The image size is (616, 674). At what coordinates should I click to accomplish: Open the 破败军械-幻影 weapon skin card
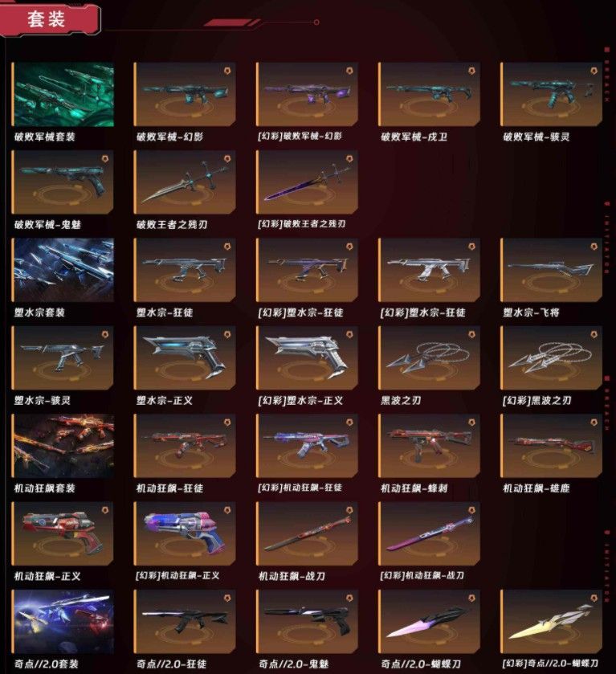[x=185, y=94]
